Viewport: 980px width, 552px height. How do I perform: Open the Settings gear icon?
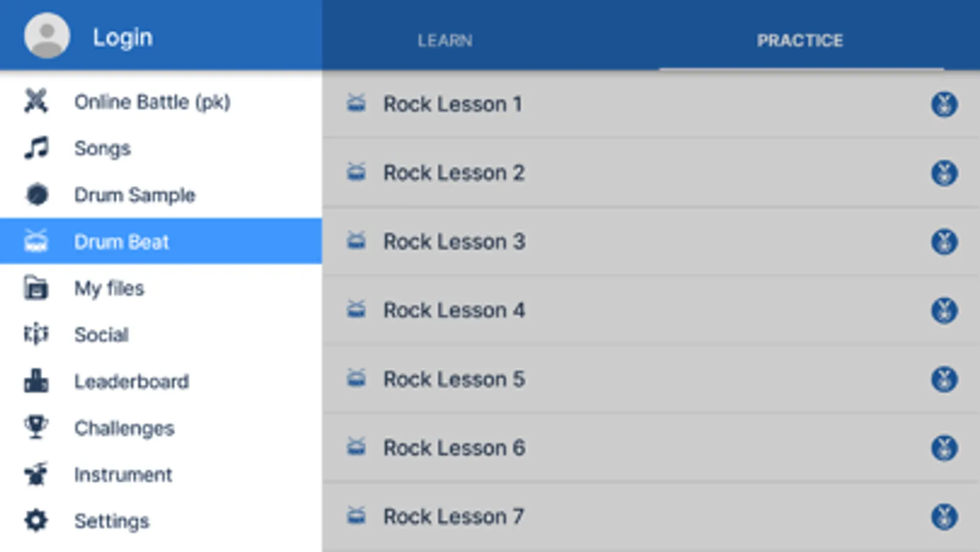(36, 521)
